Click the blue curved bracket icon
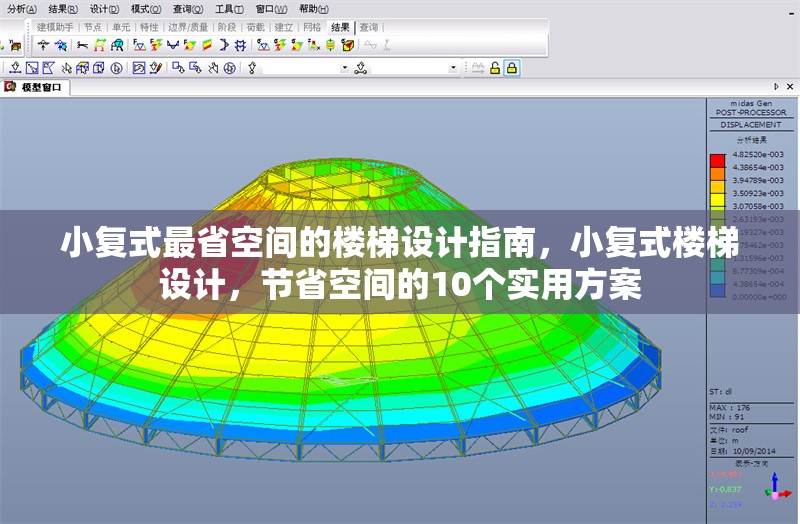 (x=223, y=45)
